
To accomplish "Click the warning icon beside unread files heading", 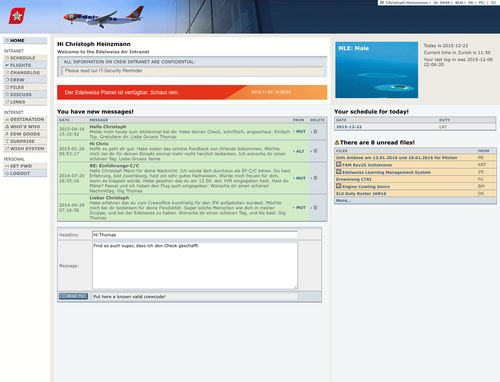I will point(337,143).
